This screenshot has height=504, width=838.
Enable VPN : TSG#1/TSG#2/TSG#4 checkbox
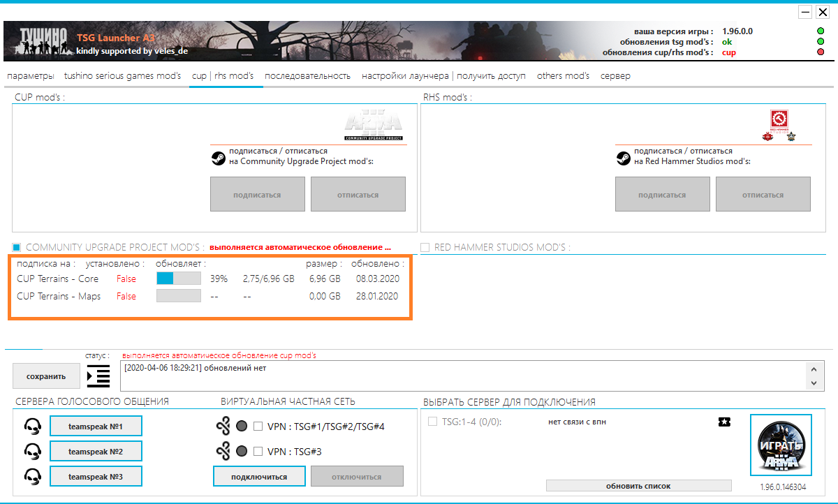(x=258, y=426)
